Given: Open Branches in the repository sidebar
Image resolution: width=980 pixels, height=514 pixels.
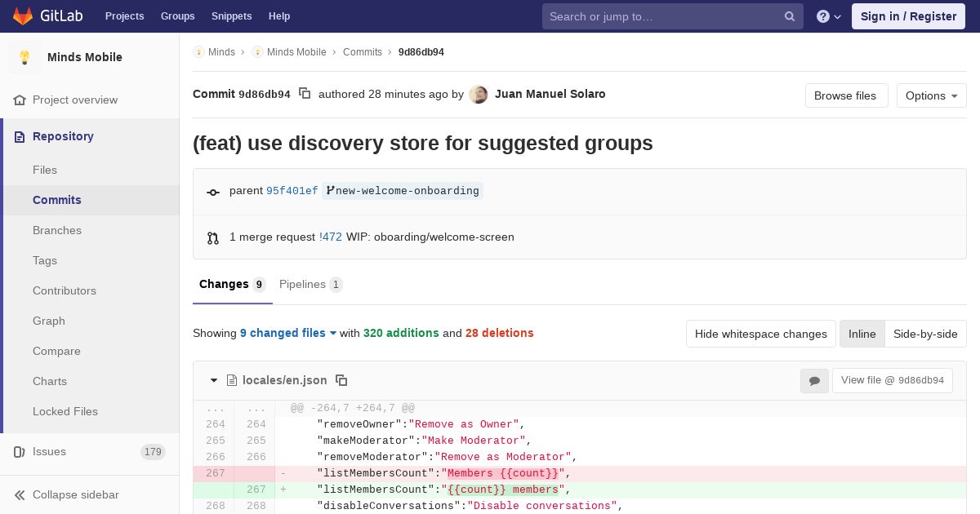Looking at the screenshot, I should [x=57, y=230].
